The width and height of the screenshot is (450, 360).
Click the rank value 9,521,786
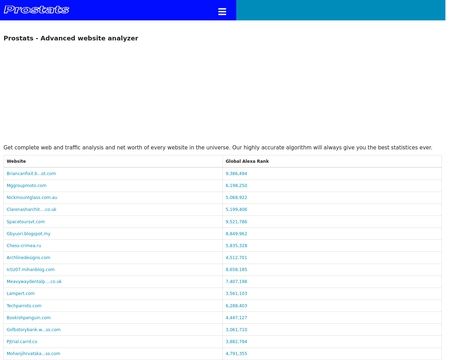tap(236, 222)
